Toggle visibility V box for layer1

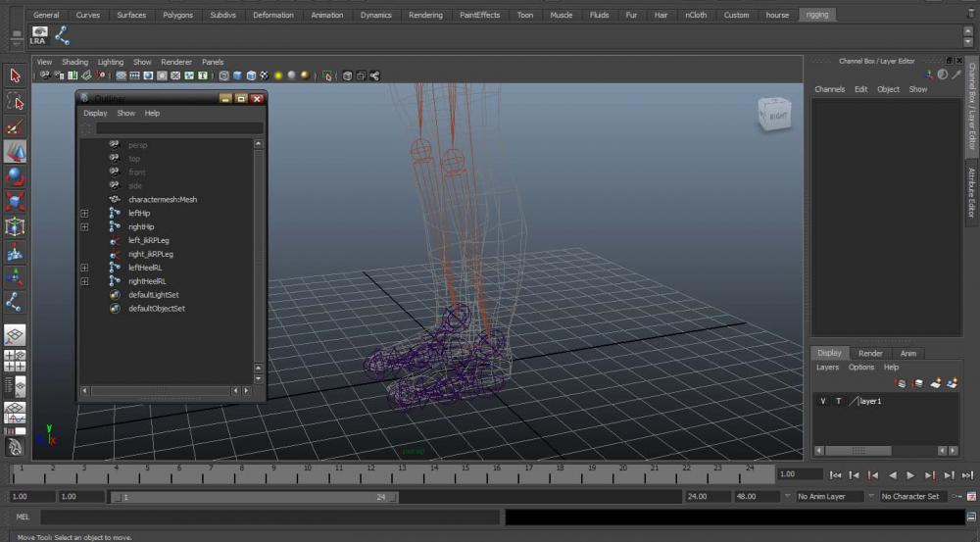point(823,402)
